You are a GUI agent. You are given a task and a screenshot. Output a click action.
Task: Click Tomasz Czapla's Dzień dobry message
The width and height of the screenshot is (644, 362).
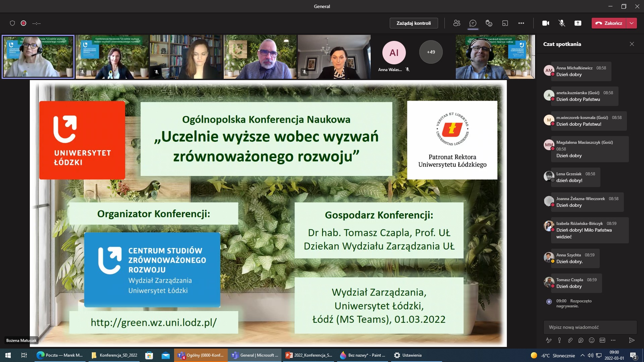576,283
